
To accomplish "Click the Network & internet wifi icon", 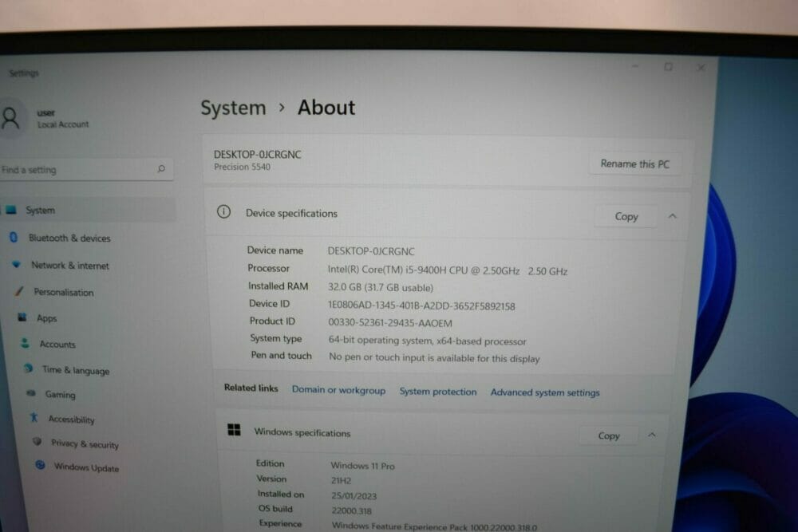I will [16, 265].
